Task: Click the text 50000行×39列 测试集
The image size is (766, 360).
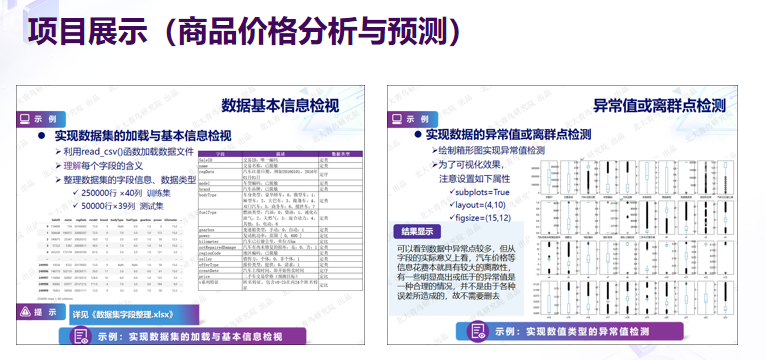Action: (123, 207)
